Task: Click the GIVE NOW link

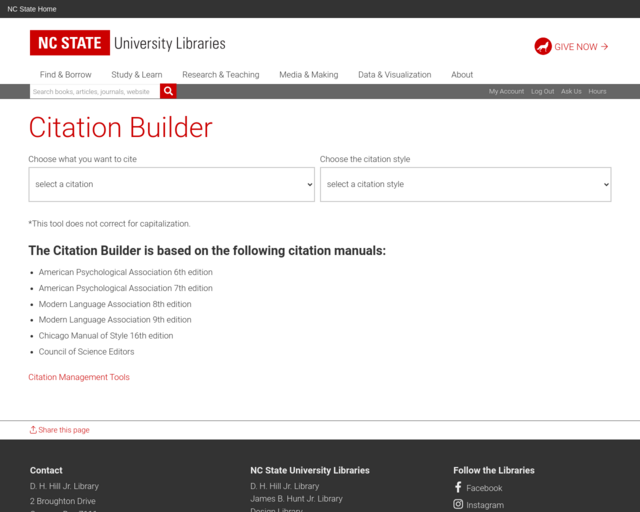Action: click(x=581, y=47)
